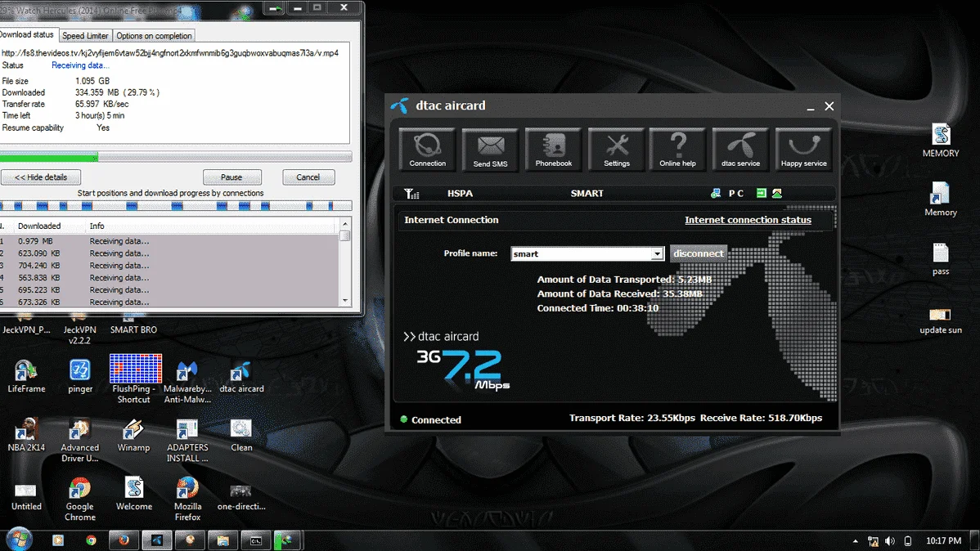Image resolution: width=980 pixels, height=551 pixels.
Task: Switch to Options on completion tab
Action: coord(154,36)
